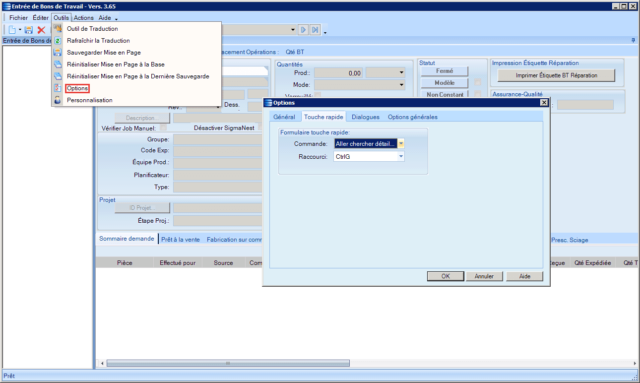
Task: Click the Étape Proj. input field
Action: tap(218, 221)
